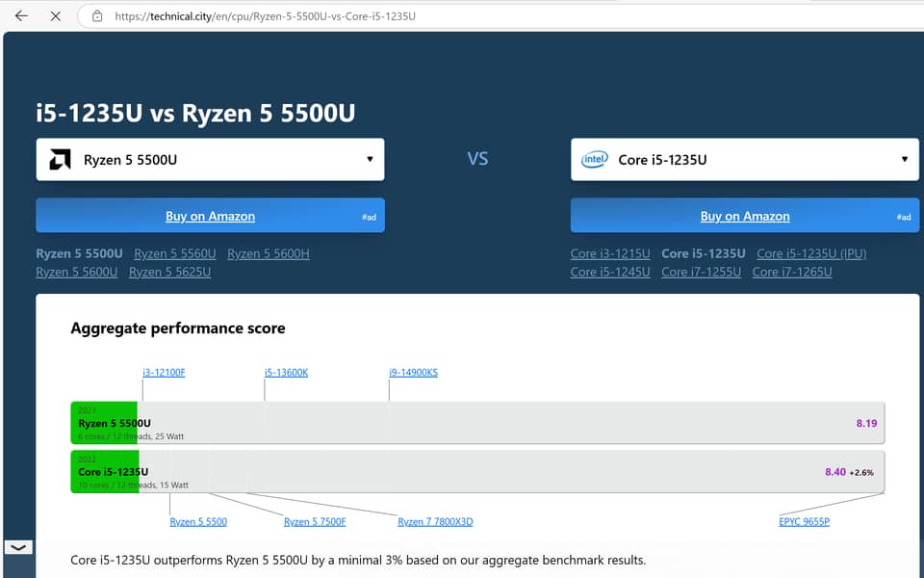Click the i9-14900KS marker link
Image resolution: width=924 pixels, height=578 pixels.
[413, 372]
